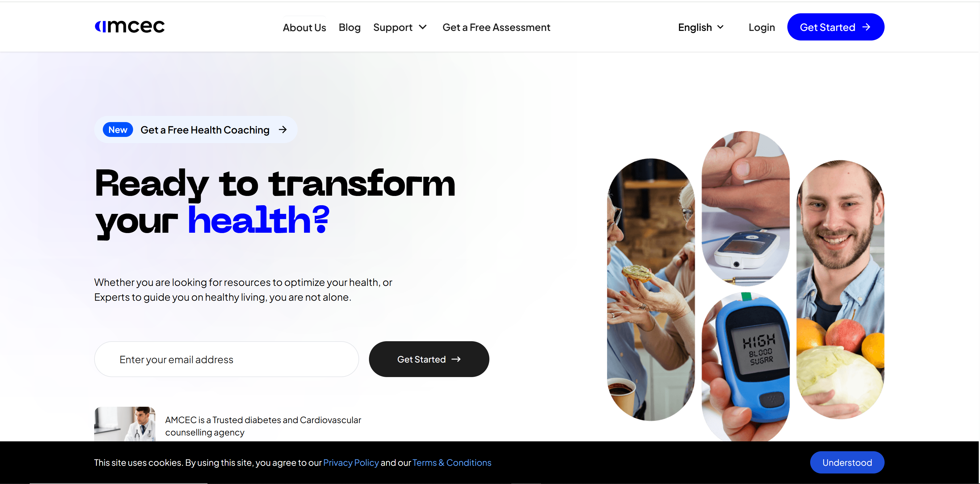
Task: Click the finger prick glucose test image
Action: pyautogui.click(x=746, y=208)
